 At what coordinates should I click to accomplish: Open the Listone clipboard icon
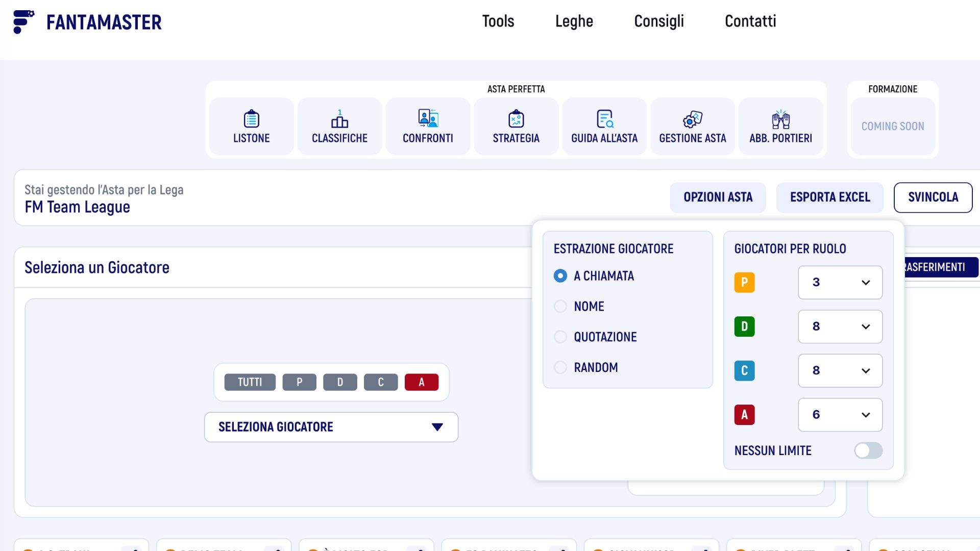(x=251, y=119)
